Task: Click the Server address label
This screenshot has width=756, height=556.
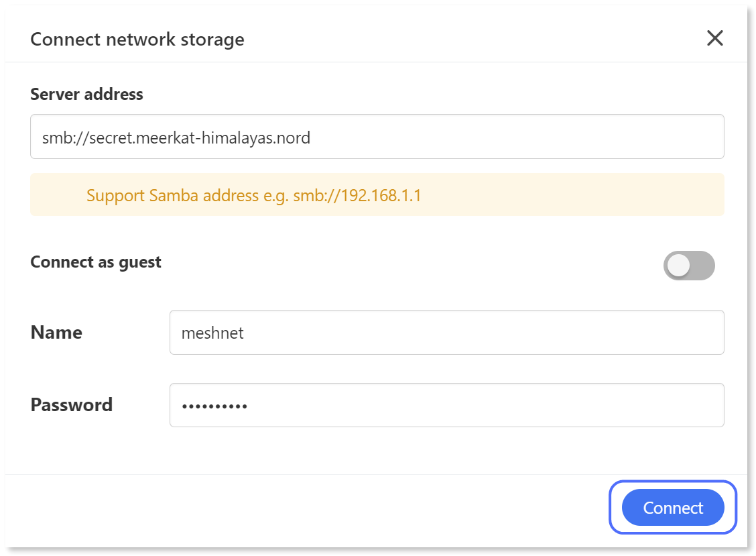Action: coord(86,94)
